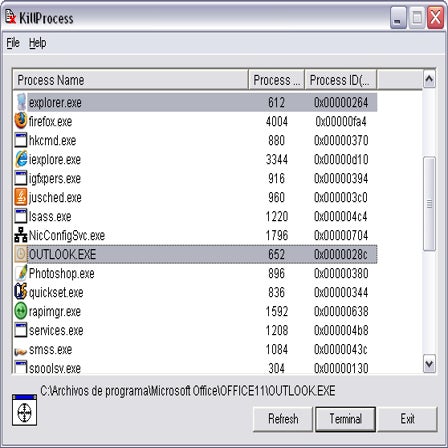
Task: Sort by the decimal Process ID column header
Action: (276, 80)
